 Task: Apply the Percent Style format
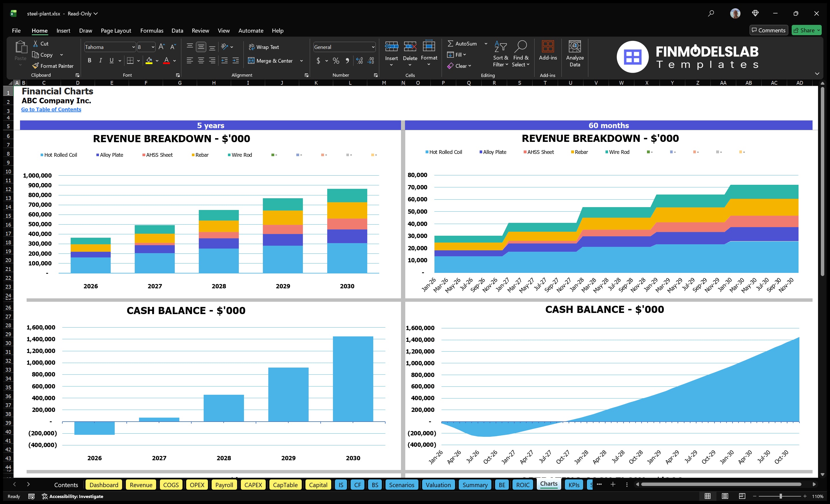click(336, 61)
